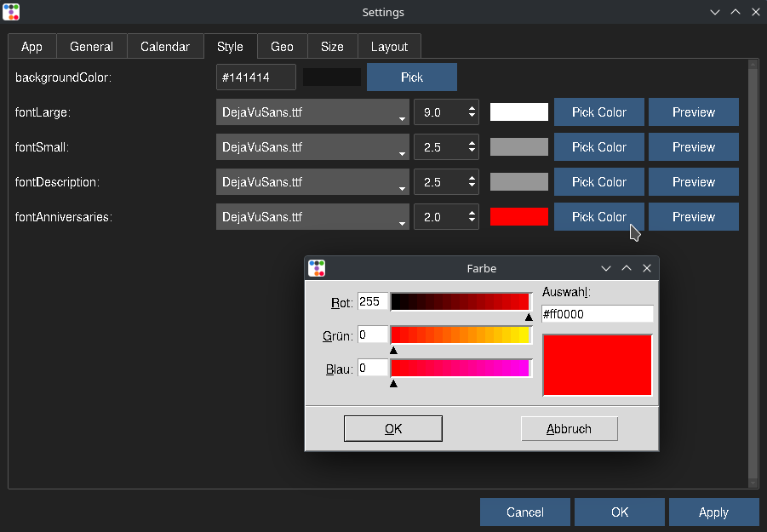
Task: Click the white fontLarge color swatch
Action: 519,112
